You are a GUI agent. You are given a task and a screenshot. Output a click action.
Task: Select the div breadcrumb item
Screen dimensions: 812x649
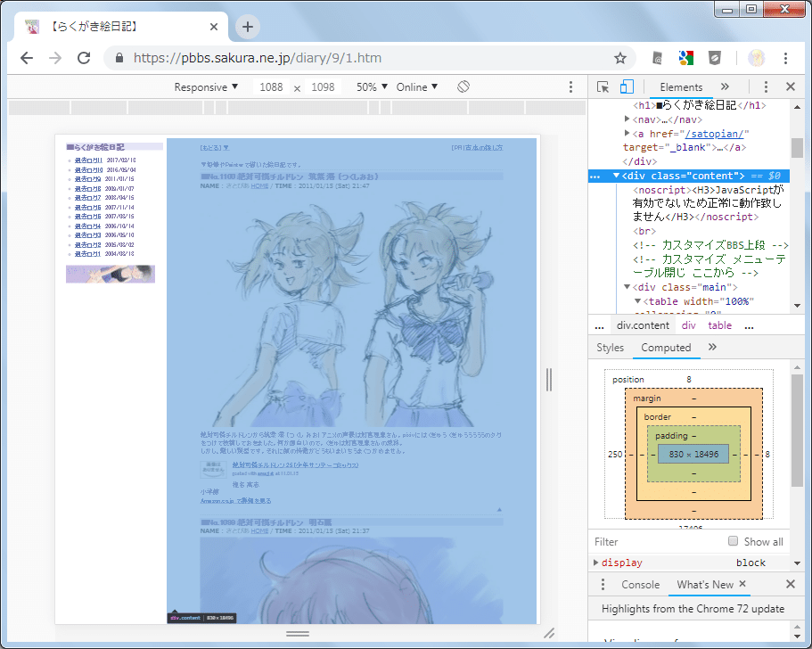pos(689,325)
